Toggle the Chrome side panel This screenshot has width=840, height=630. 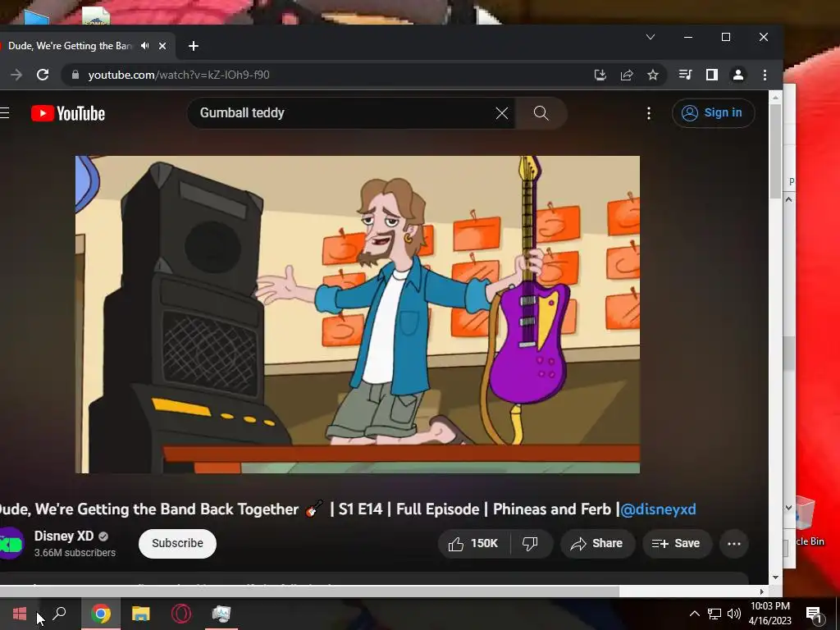(x=711, y=75)
